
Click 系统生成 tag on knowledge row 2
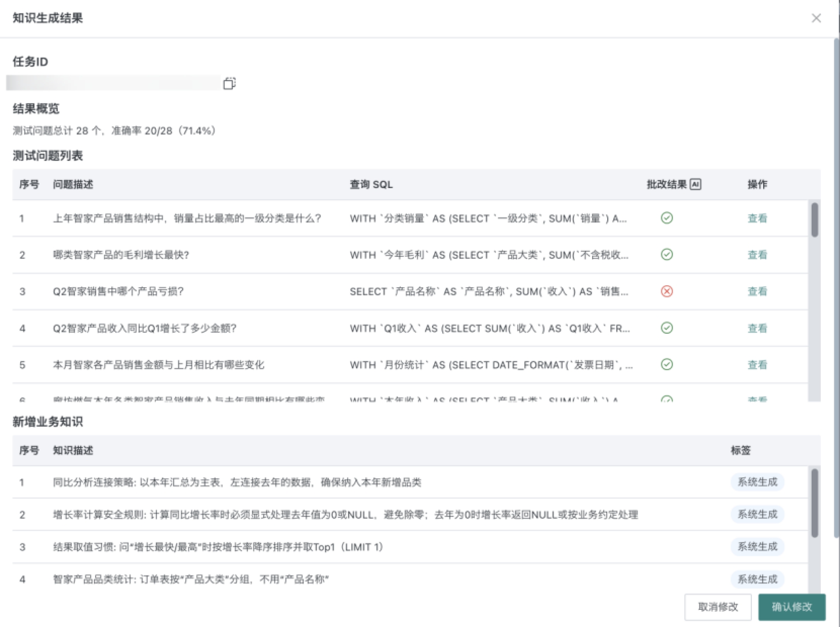coord(758,514)
